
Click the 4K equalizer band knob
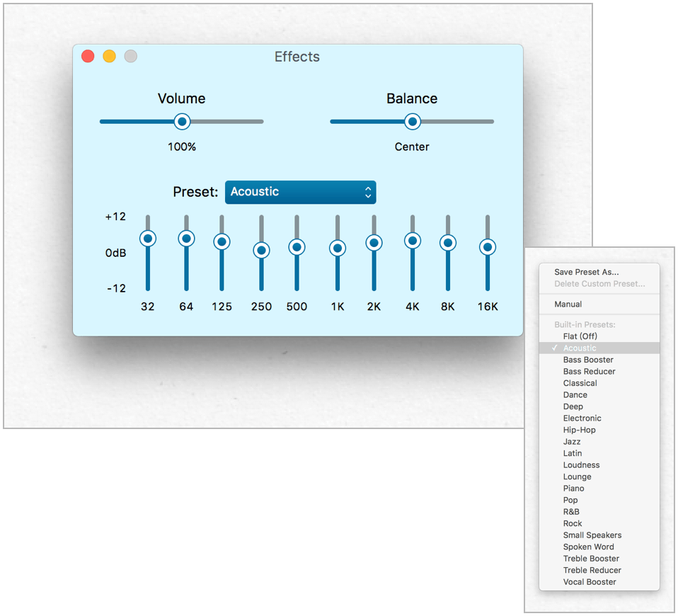(413, 241)
